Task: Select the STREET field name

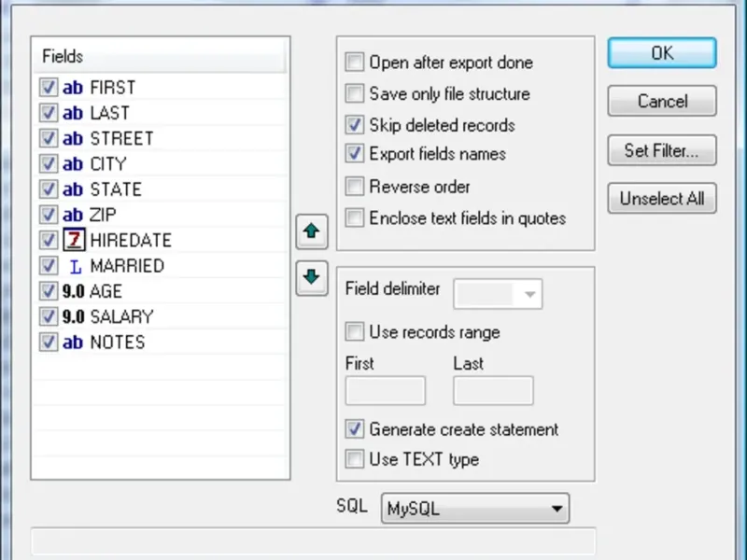Action: (121, 138)
